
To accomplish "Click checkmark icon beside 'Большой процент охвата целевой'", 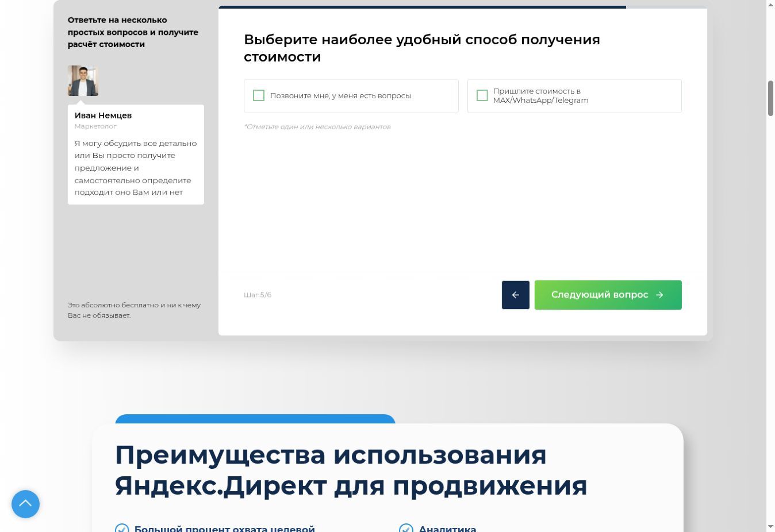I will [x=122, y=529].
